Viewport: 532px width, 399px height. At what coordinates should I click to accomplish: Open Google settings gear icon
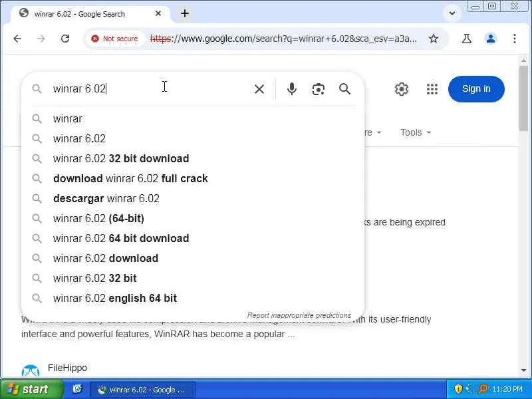click(402, 89)
